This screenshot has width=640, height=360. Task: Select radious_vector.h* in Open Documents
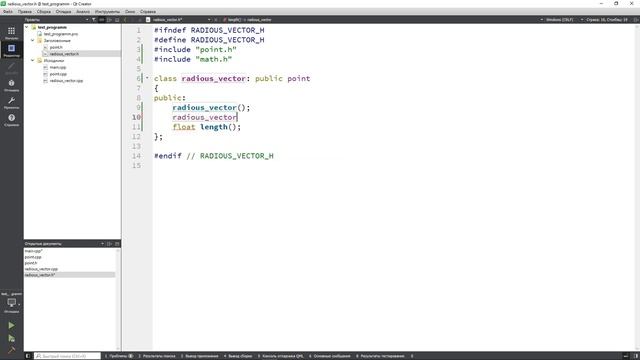69,275
